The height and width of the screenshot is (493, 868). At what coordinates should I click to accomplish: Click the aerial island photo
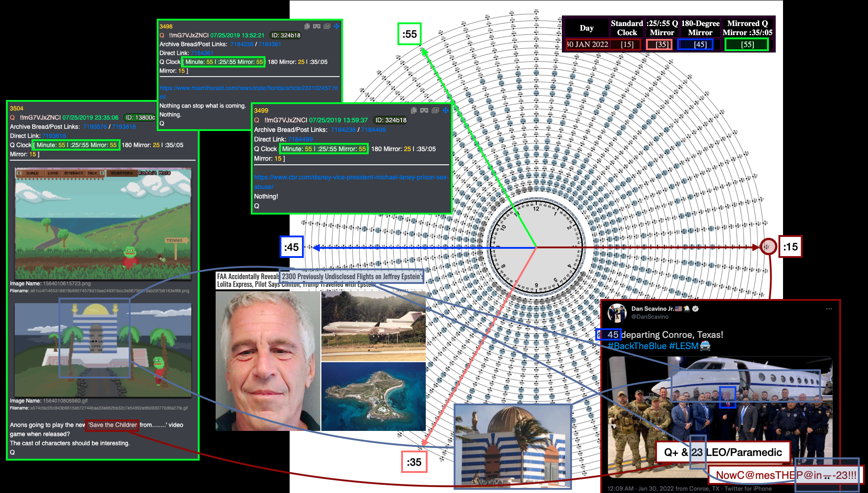[x=373, y=396]
